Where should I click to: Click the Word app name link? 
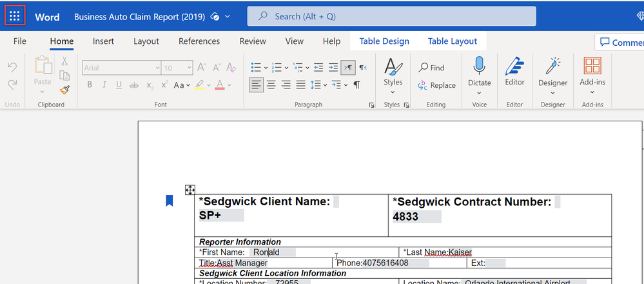tap(47, 17)
